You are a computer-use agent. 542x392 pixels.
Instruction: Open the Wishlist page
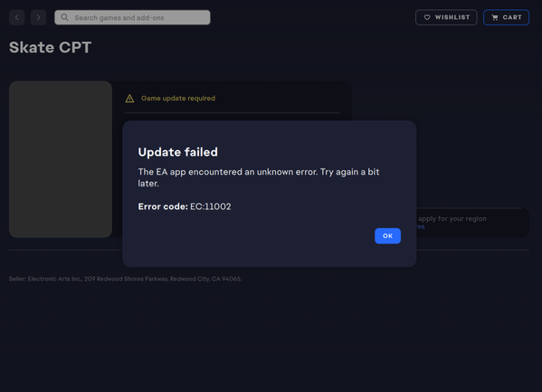(x=446, y=17)
